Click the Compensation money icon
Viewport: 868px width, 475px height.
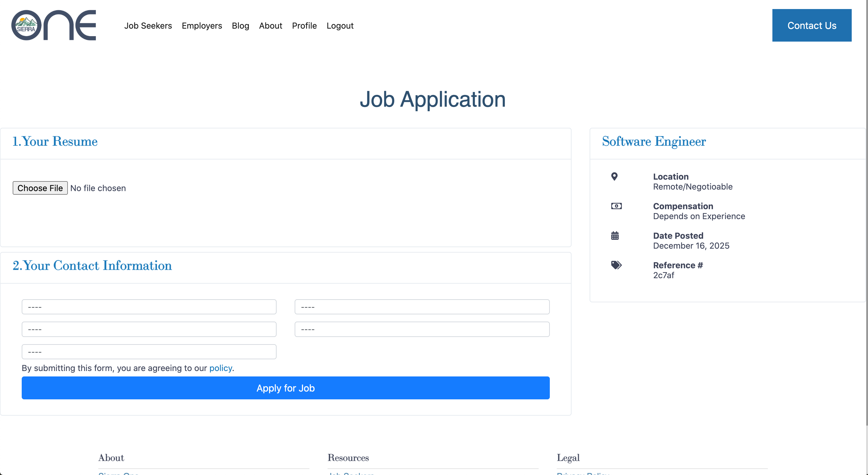point(616,206)
